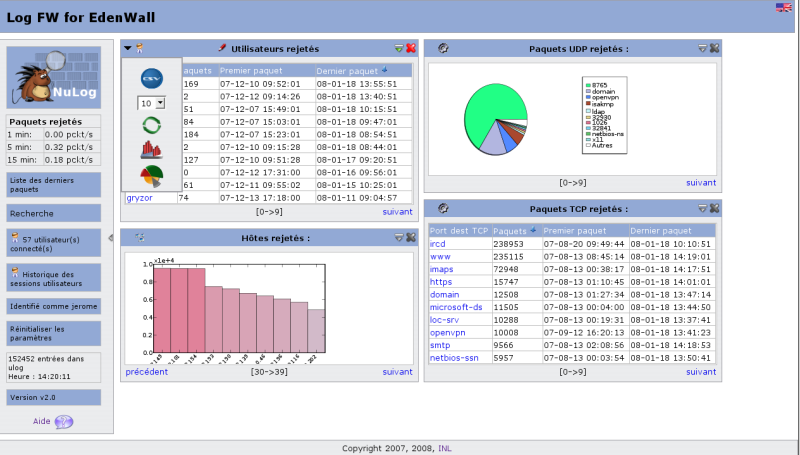Open the ircd TCP port link
The height and width of the screenshot is (455, 800).
(437, 244)
